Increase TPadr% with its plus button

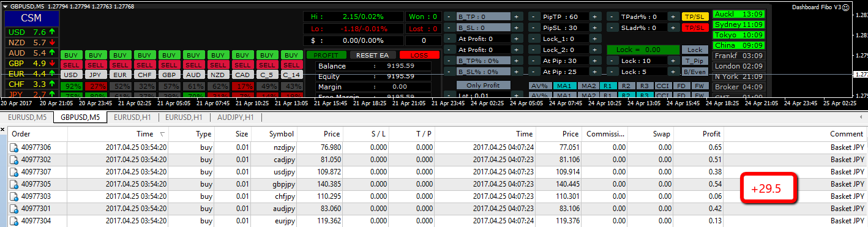673,17
